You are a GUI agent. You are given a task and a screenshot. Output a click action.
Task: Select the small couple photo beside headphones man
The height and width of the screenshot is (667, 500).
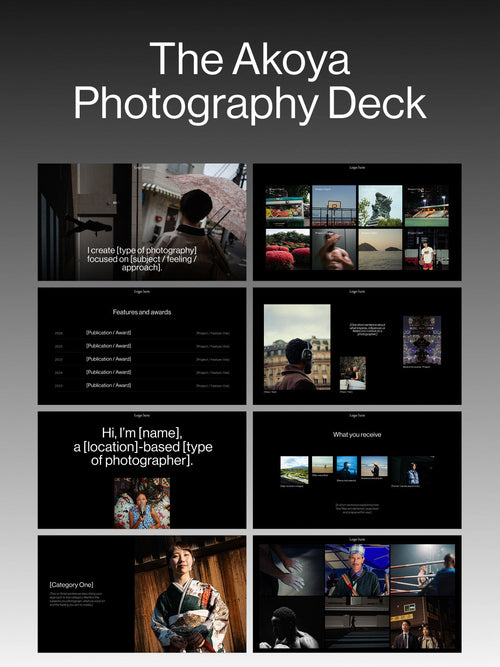[353, 373]
